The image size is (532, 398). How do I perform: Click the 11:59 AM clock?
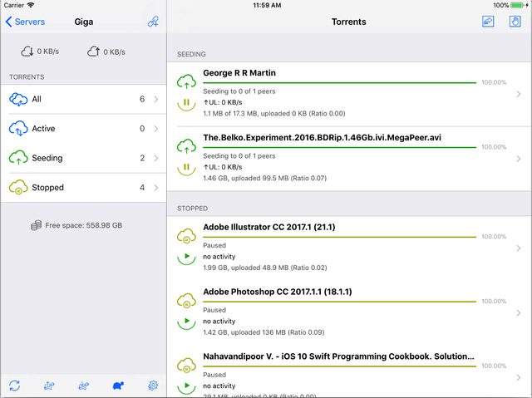[267, 5]
